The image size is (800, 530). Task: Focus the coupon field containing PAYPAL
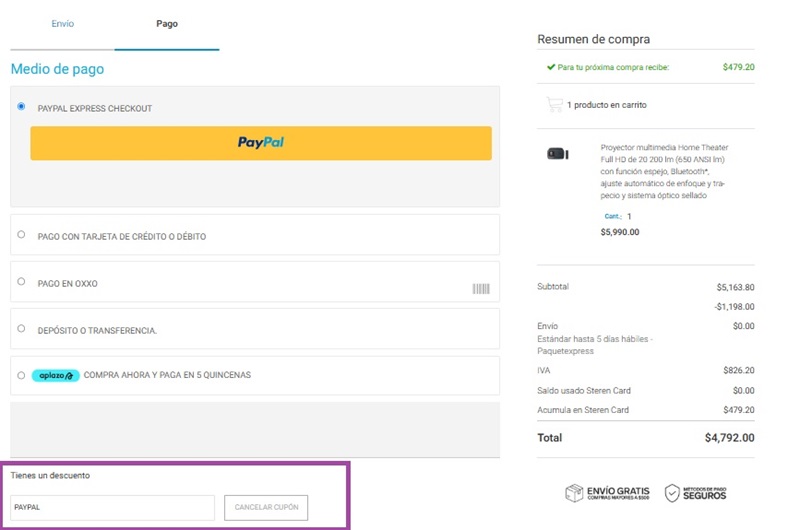(112, 507)
